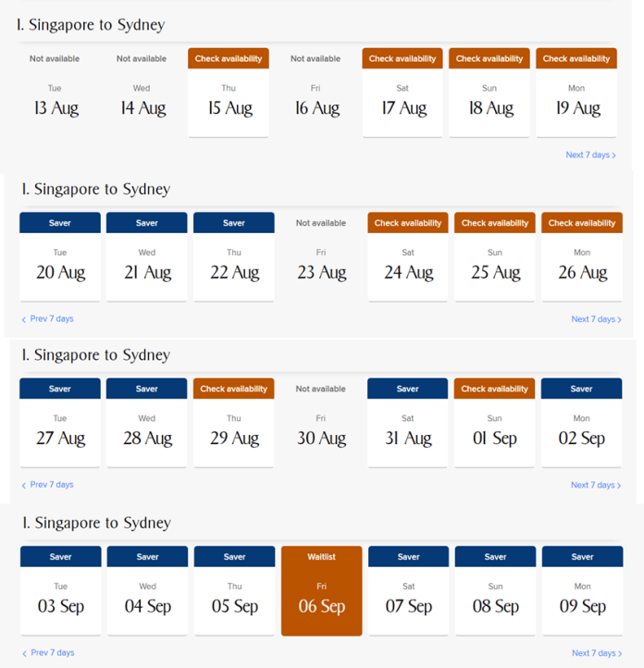Go to Prev 7 days below 20 Aug
The image size is (644, 668).
point(48,319)
